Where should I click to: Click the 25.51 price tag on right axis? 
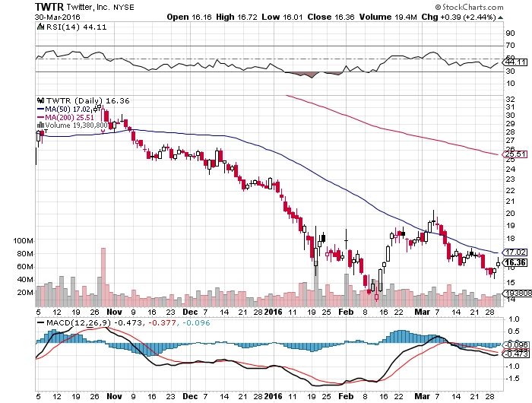click(515, 154)
